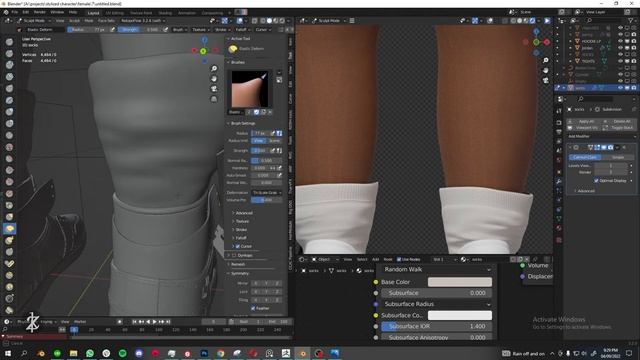Toggle the Feather checkbox under Symmetry
640x360 pixels.
(253, 308)
